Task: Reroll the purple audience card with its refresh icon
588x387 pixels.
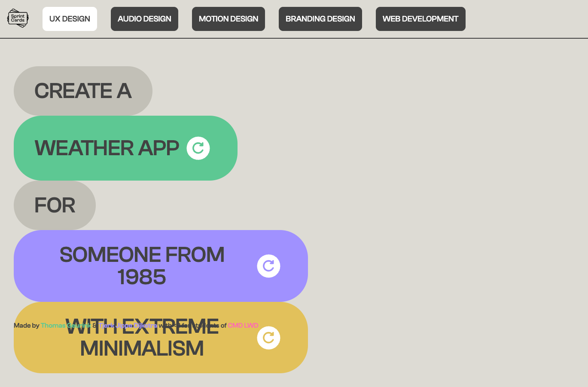Action: 268,266
